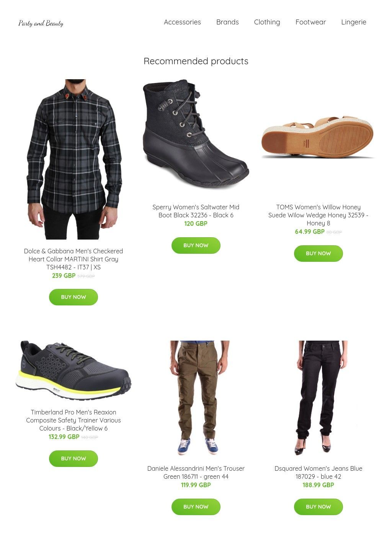392x540 pixels.
Task: Select the Clothing menu item
Action: pyautogui.click(x=267, y=22)
